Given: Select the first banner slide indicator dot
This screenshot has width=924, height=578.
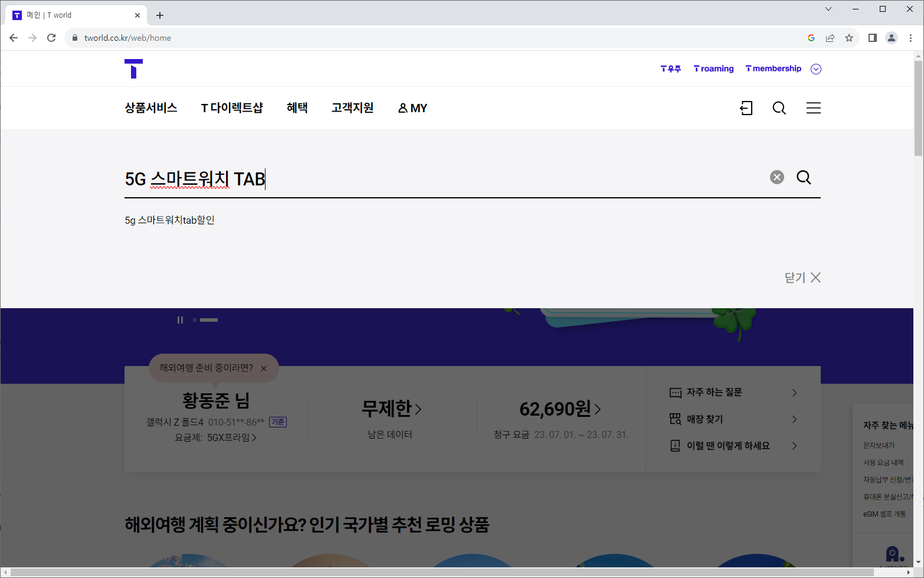Looking at the screenshot, I should [x=195, y=320].
